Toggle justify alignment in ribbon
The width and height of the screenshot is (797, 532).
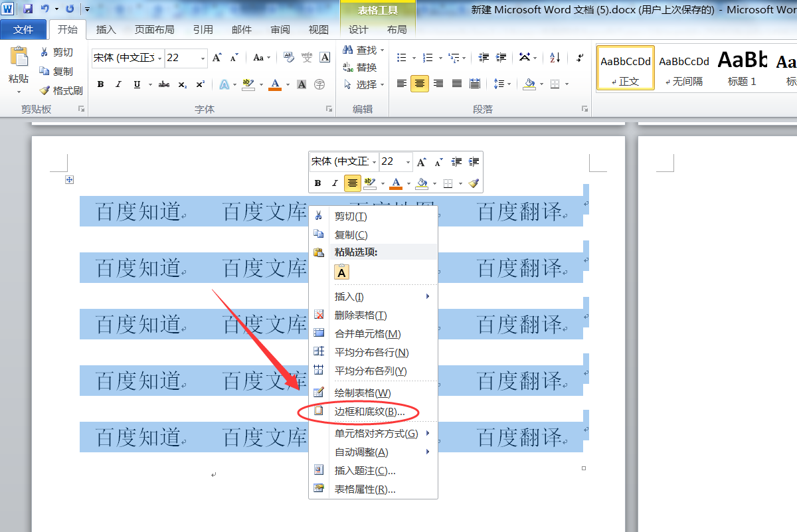(456, 84)
